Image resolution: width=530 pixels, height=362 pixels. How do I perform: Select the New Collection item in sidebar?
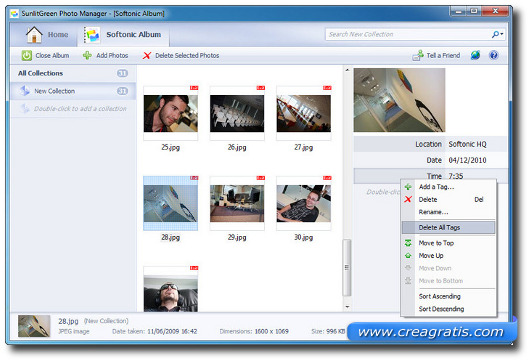pyautogui.click(x=73, y=91)
